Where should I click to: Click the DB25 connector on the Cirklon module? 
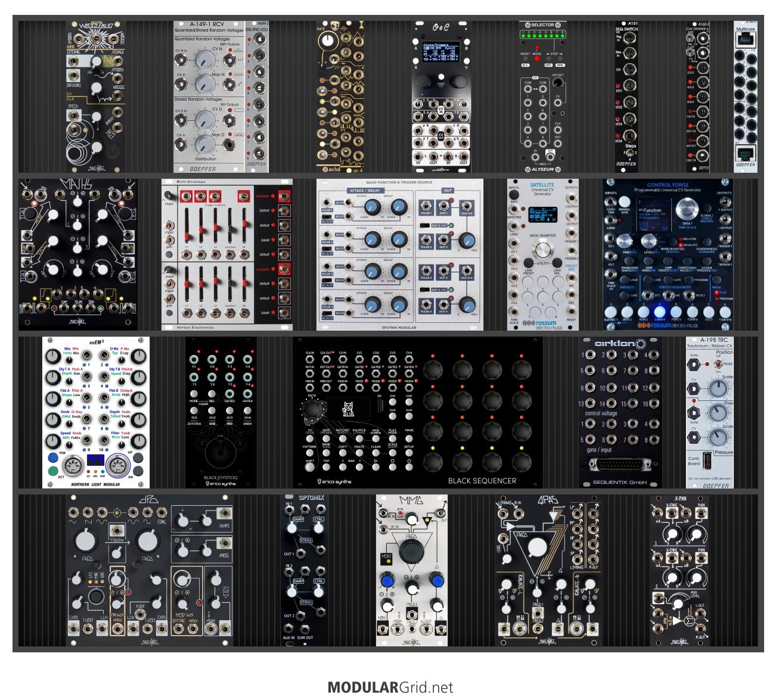[620, 465]
